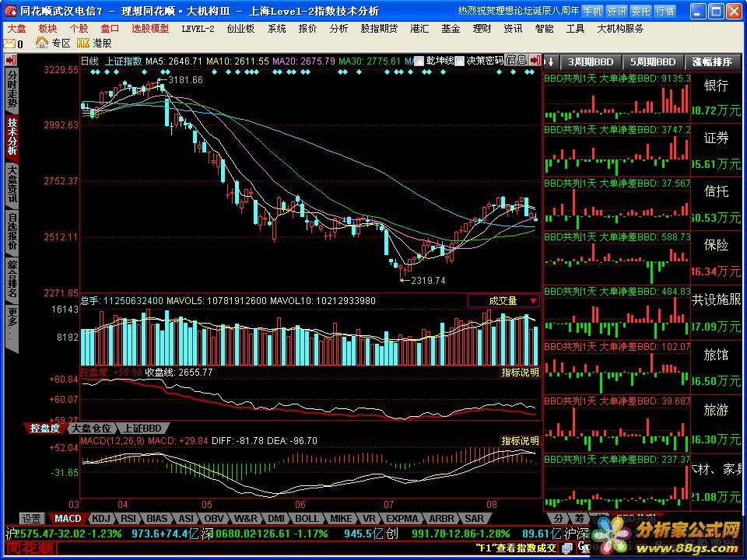Select the 银行 sector row
747x560 pixels.
pos(643,99)
